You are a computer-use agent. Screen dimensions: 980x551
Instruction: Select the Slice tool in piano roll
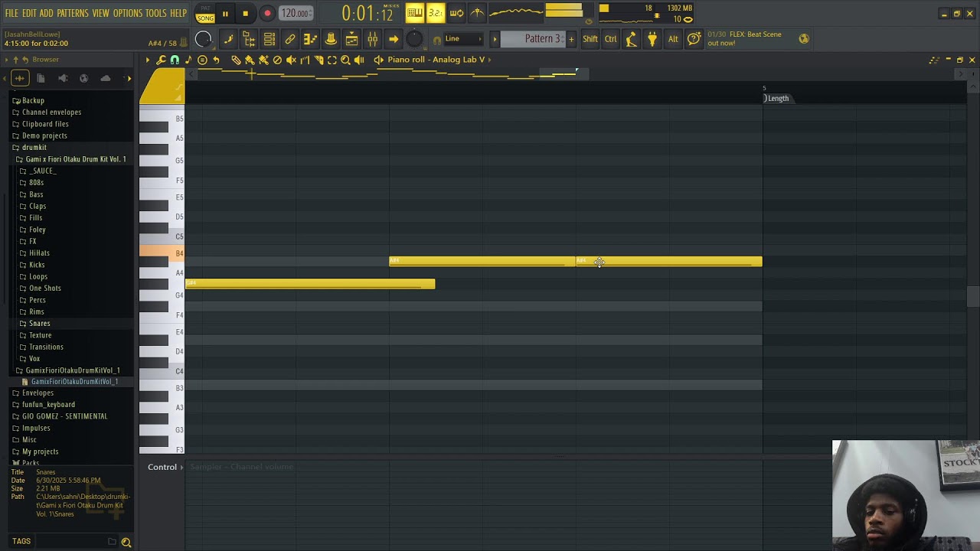pyautogui.click(x=318, y=60)
